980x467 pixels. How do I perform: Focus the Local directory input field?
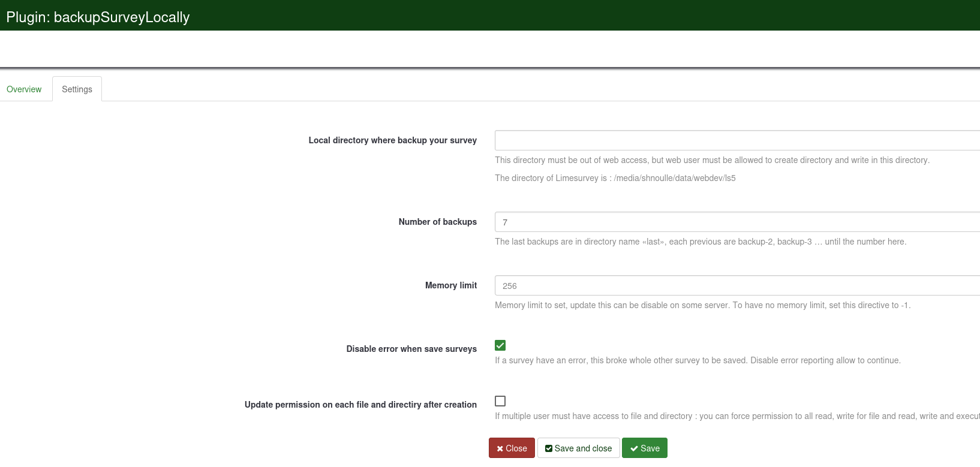pyautogui.click(x=736, y=140)
